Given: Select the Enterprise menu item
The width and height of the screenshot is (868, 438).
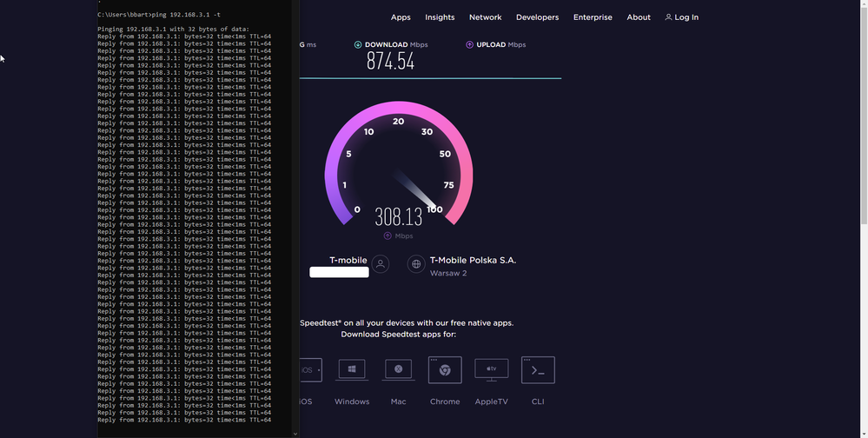Looking at the screenshot, I should coord(593,17).
